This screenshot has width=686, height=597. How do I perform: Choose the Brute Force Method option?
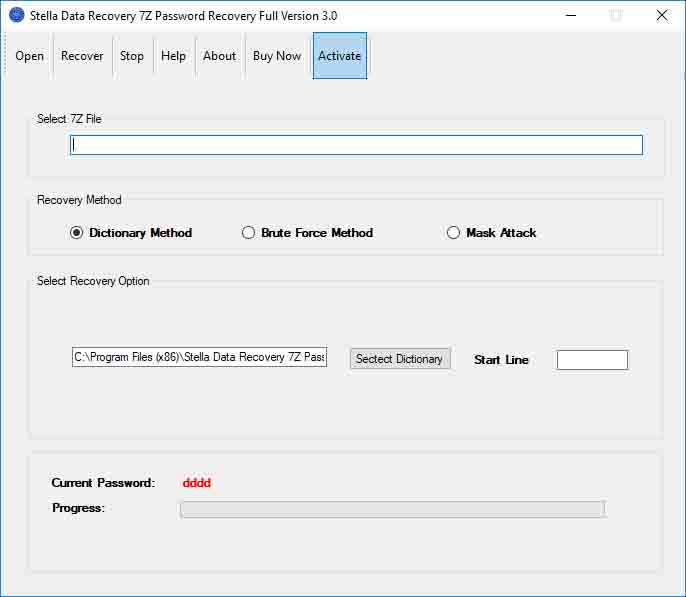point(249,233)
